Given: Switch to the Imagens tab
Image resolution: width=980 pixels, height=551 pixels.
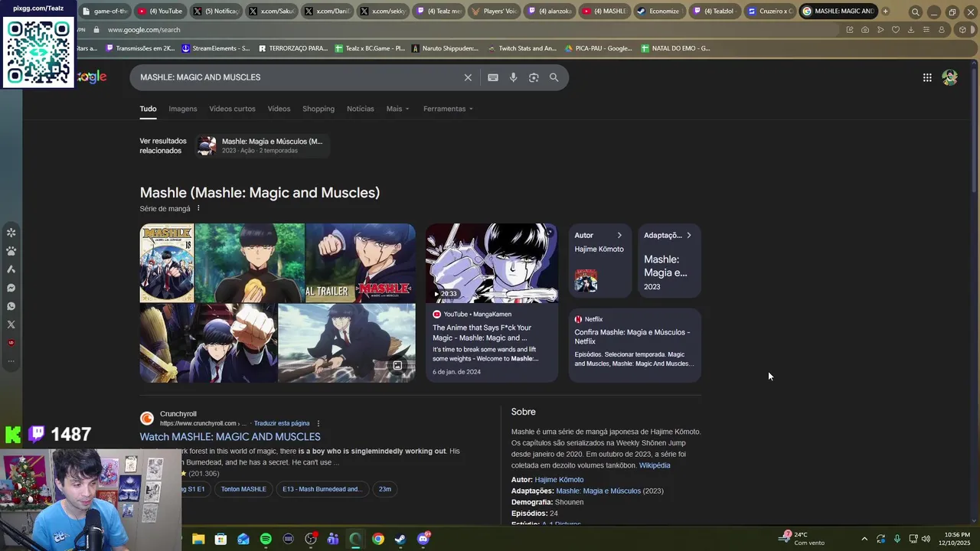Looking at the screenshot, I should coord(183,109).
